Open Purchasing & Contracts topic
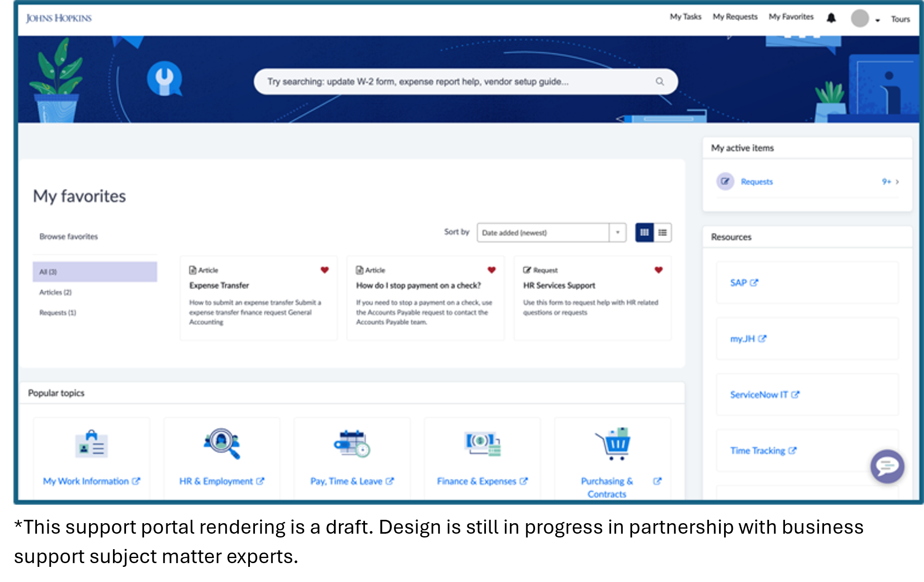This screenshot has height=582, width=924. coord(606,487)
